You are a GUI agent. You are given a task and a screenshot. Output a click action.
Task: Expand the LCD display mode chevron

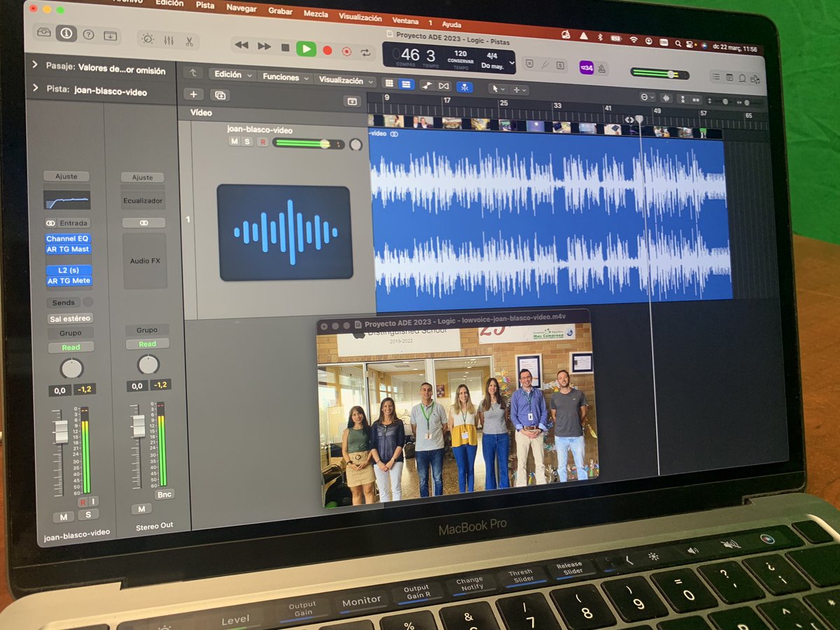[x=512, y=63]
